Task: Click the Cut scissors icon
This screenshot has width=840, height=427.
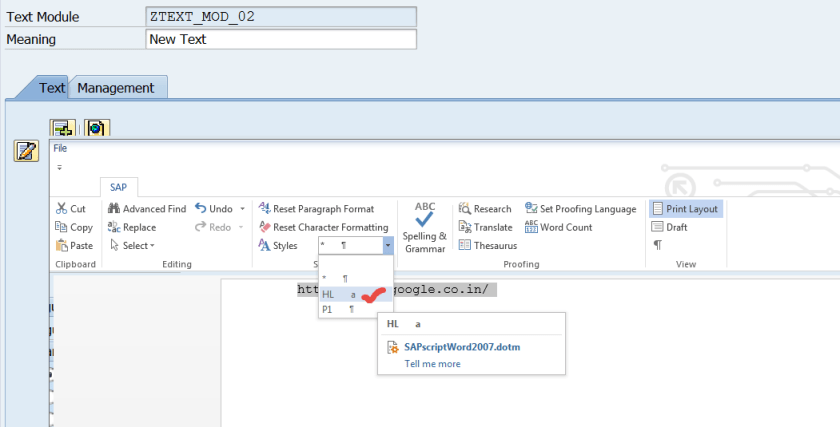Action: coord(62,208)
